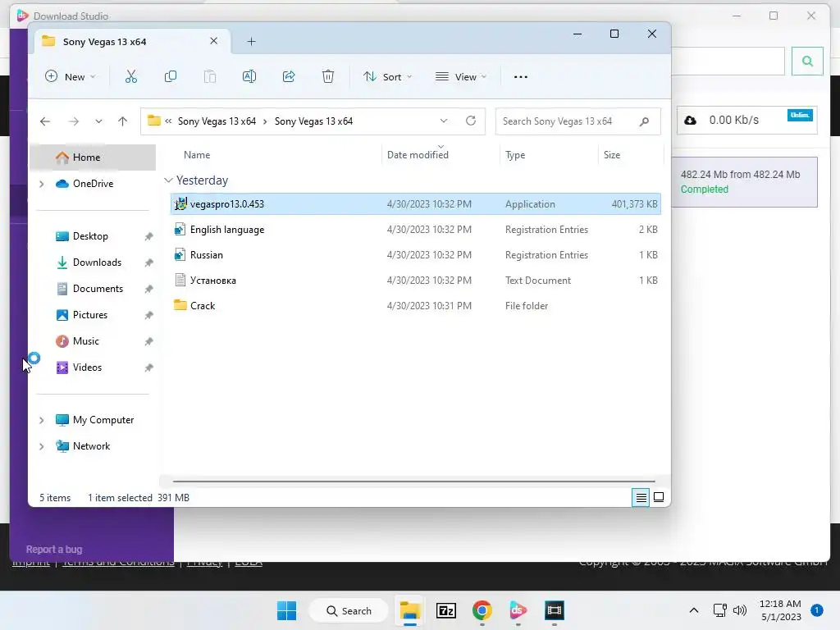This screenshot has width=840, height=630.
Task: Click the Delete trash icon
Action: pyautogui.click(x=328, y=76)
